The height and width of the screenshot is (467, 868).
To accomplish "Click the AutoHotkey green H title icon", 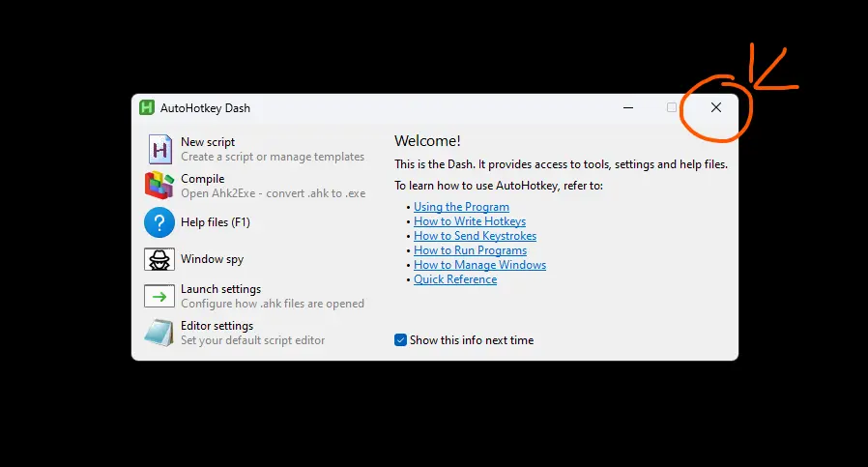I will [147, 107].
